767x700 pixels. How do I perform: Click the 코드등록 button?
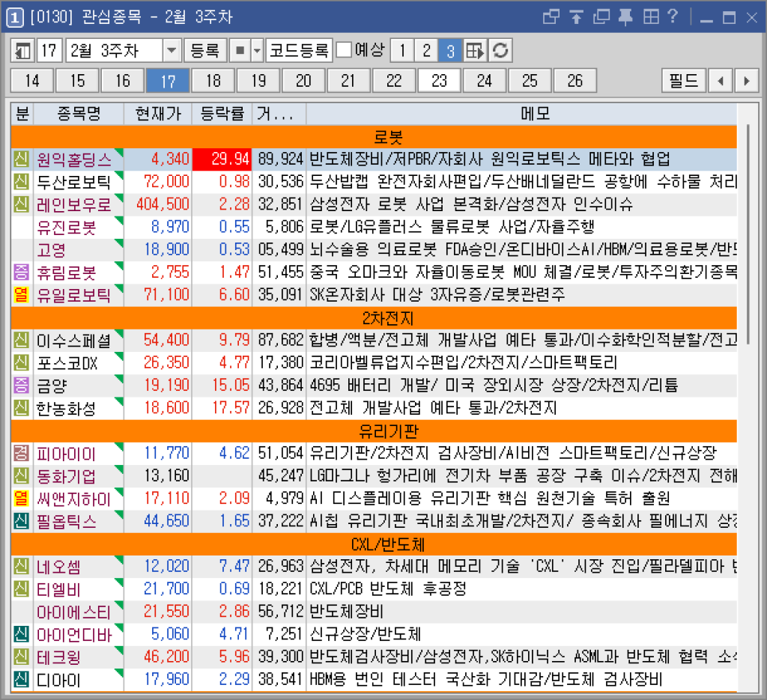point(299,51)
